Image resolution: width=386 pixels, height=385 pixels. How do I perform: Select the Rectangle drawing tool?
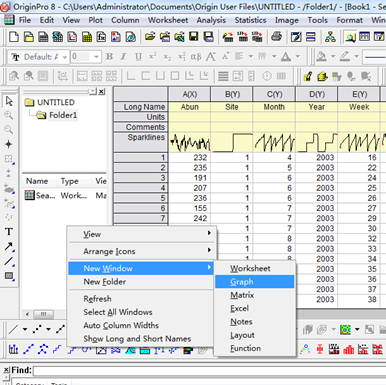click(x=9, y=276)
